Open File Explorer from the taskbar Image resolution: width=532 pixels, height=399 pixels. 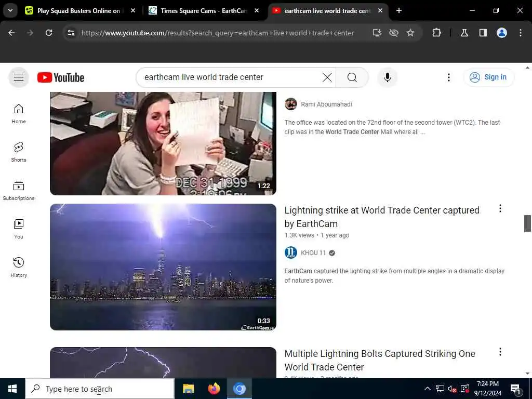pos(188,389)
